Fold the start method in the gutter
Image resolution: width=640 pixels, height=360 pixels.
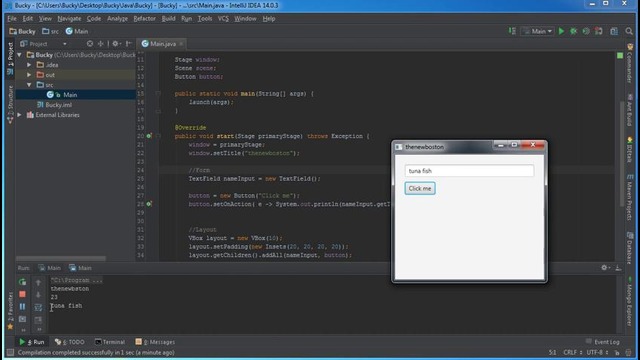tap(158, 136)
